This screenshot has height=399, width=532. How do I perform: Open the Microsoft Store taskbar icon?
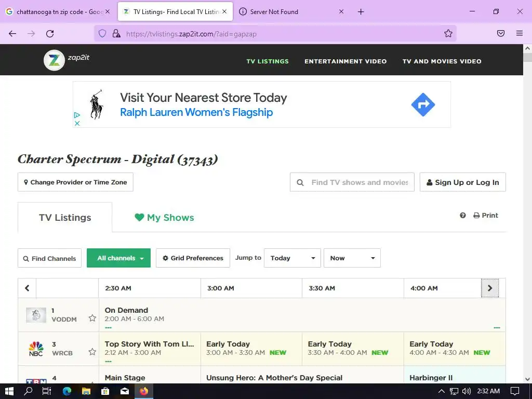pos(105,391)
